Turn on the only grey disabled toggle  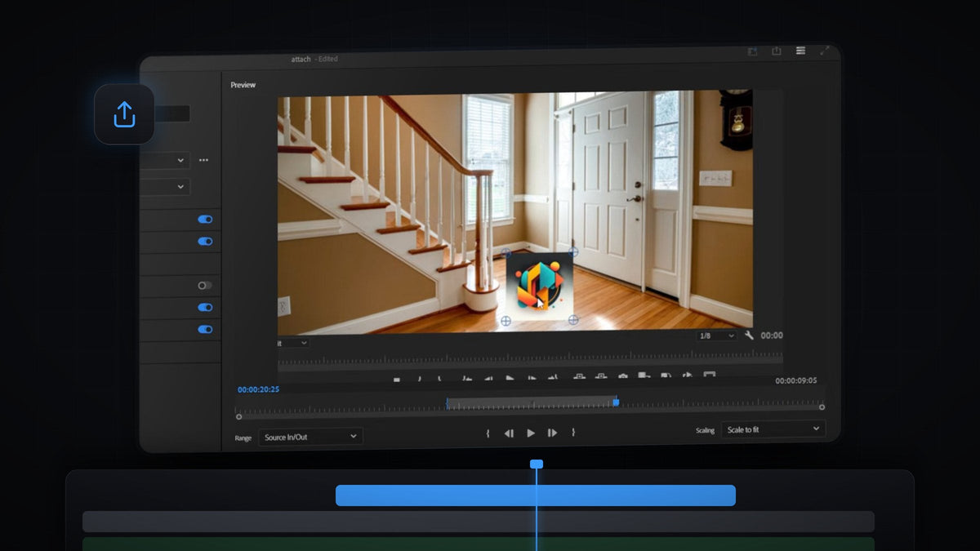(x=205, y=286)
